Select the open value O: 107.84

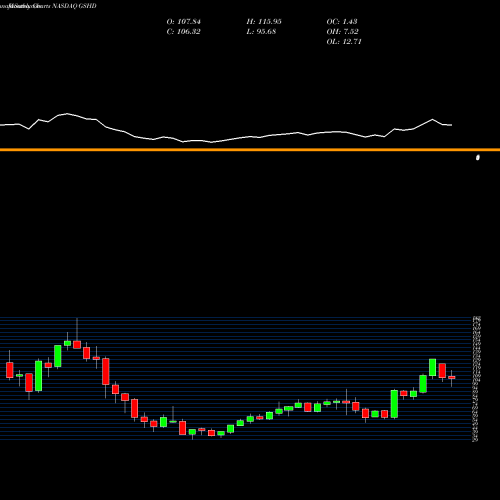click(184, 22)
